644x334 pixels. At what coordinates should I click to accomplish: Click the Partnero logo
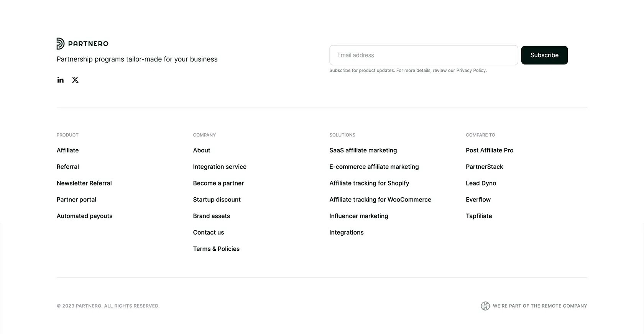(82, 43)
